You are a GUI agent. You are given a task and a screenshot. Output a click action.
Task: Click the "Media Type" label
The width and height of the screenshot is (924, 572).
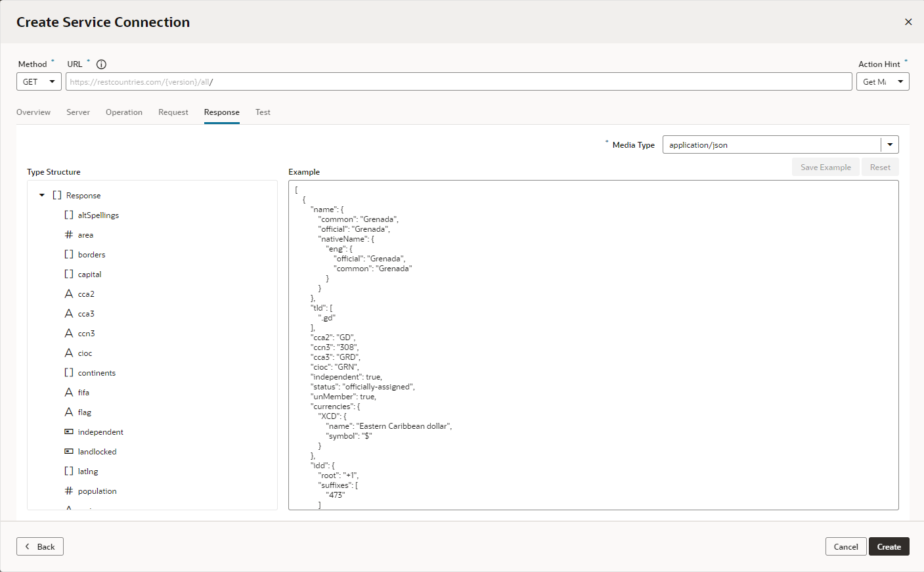[634, 145]
